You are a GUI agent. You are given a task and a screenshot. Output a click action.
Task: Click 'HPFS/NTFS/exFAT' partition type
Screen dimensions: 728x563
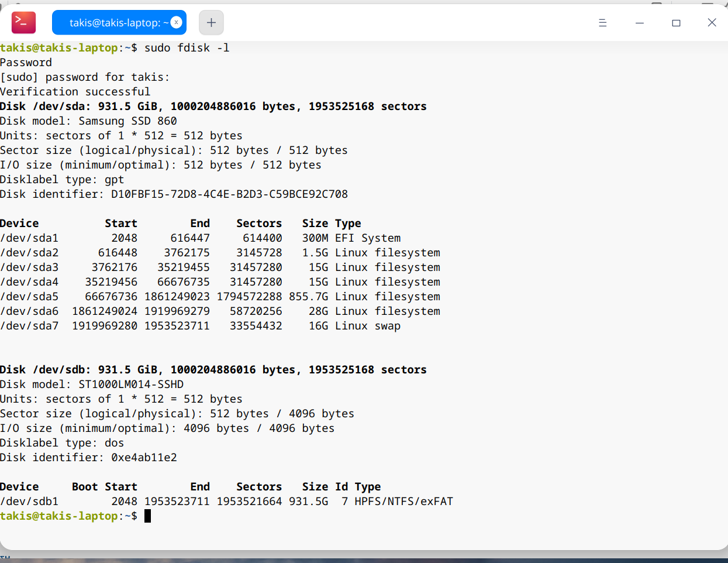pos(404,501)
